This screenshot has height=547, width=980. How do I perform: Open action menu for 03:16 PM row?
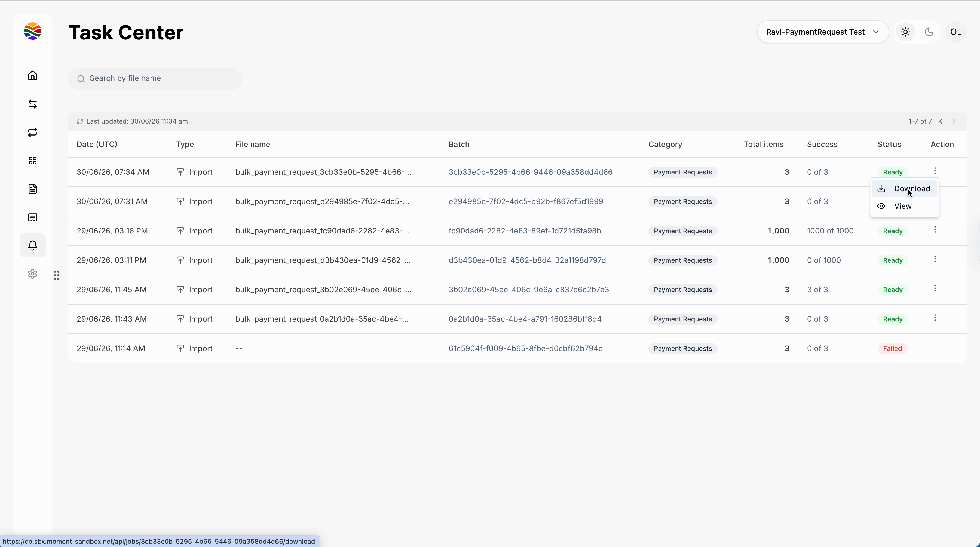tap(935, 230)
